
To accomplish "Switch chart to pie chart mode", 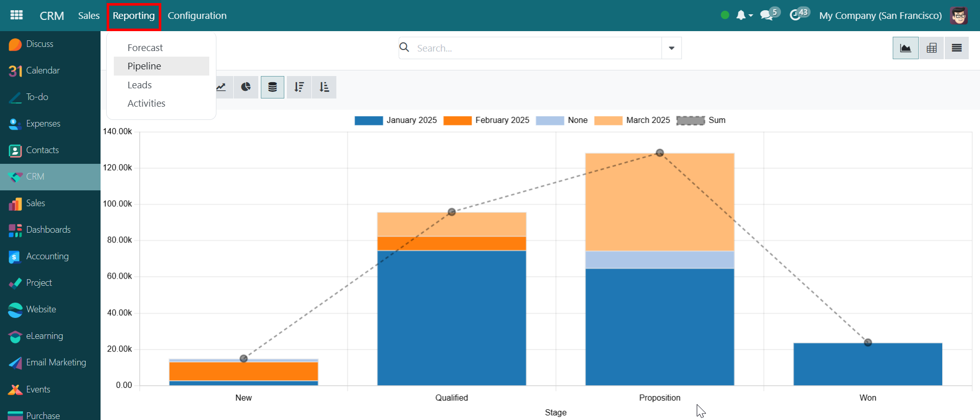I will point(246,87).
